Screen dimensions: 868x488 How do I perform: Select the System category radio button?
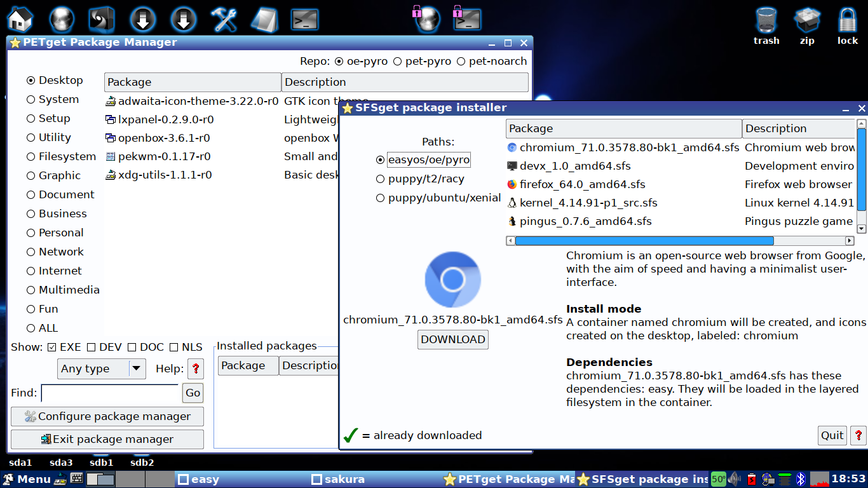31,100
